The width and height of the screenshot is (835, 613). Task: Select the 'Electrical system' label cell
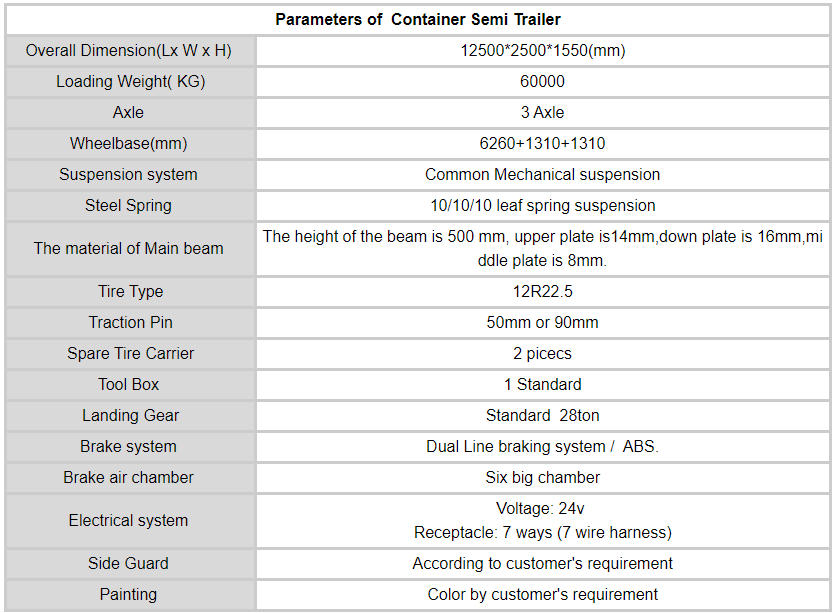click(129, 520)
